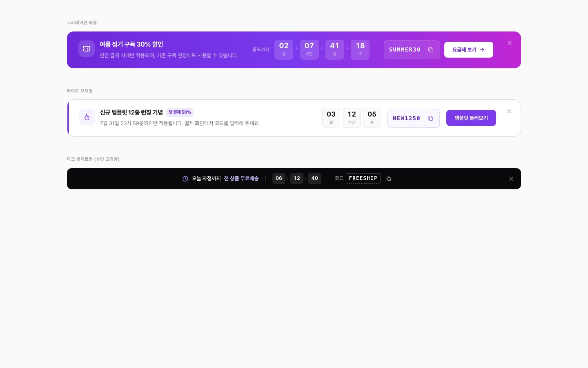Viewport: 588px width, 368px height.
Task: Click the 02 일 countdown tile
Action: 284,49
